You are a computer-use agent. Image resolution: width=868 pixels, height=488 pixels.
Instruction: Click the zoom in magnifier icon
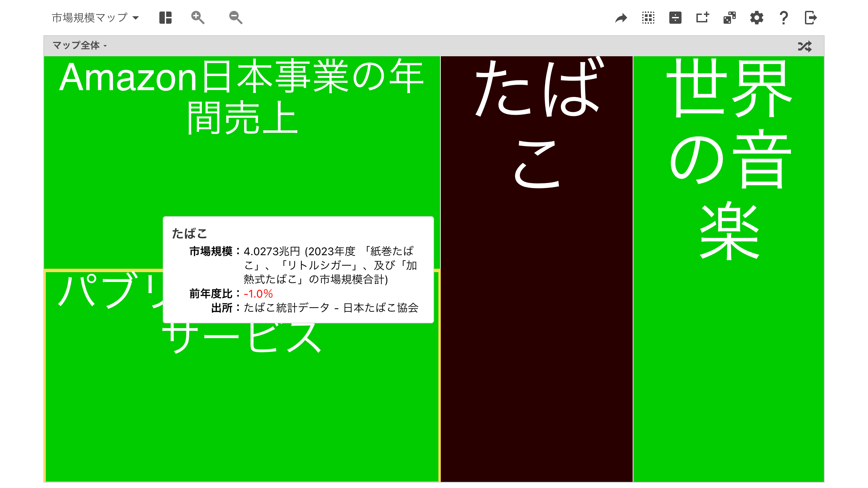pyautogui.click(x=198, y=18)
